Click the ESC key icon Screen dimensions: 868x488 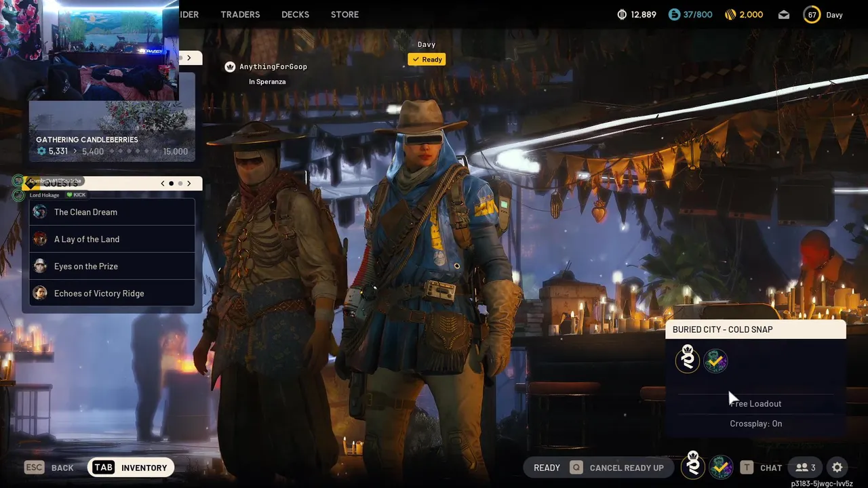point(34,468)
